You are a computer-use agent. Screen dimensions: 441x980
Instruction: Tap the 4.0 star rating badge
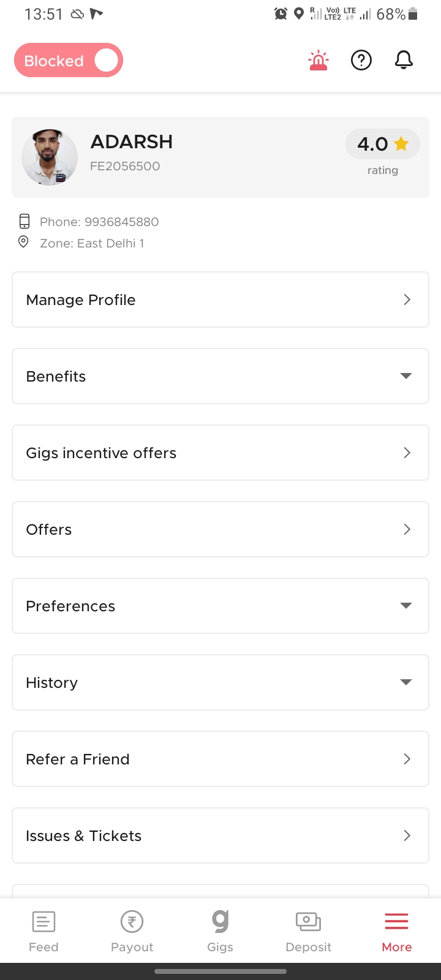(x=382, y=145)
